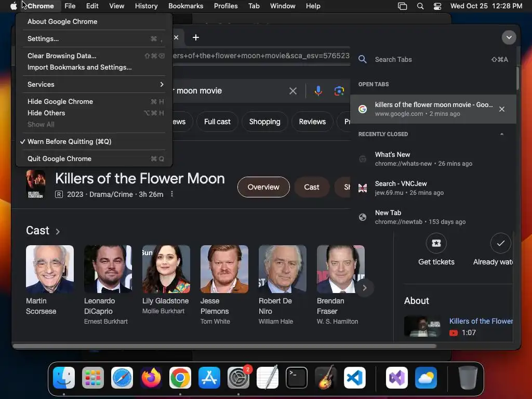Viewport: 532px width, 399px height.
Task: Click the date and time in menu bar
Action: click(x=486, y=6)
